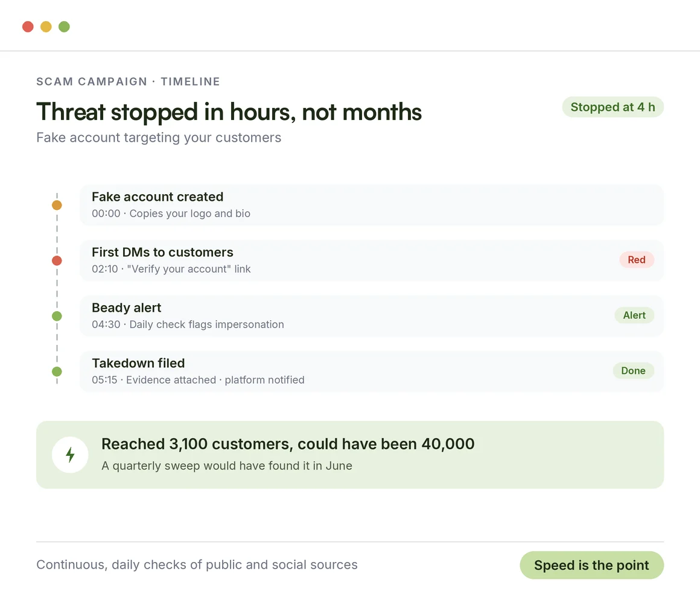Click the Done tag on Takedown filed
Viewport: 700px width, 603px height.
tap(634, 371)
